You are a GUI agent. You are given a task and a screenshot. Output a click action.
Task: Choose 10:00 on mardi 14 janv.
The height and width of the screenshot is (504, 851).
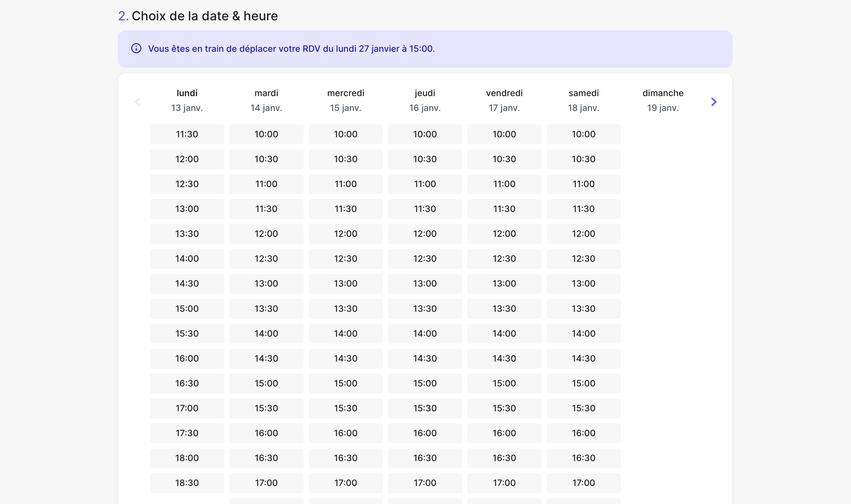click(x=266, y=134)
